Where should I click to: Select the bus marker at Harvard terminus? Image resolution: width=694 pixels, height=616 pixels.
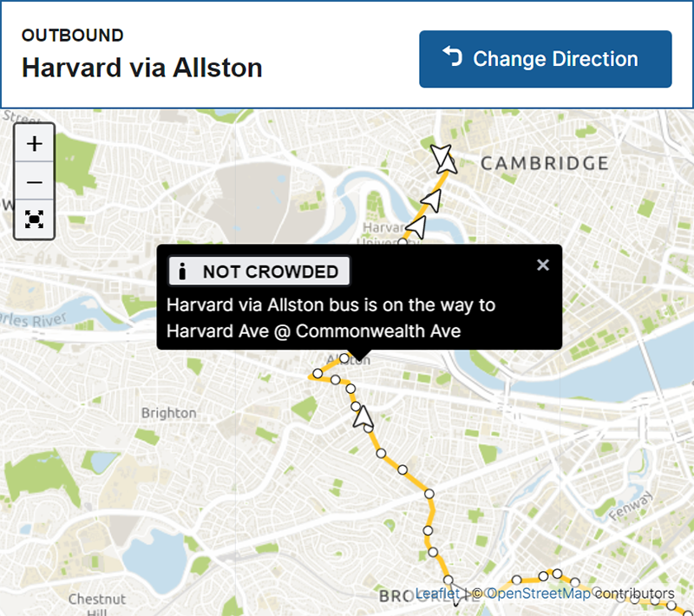tap(442, 159)
